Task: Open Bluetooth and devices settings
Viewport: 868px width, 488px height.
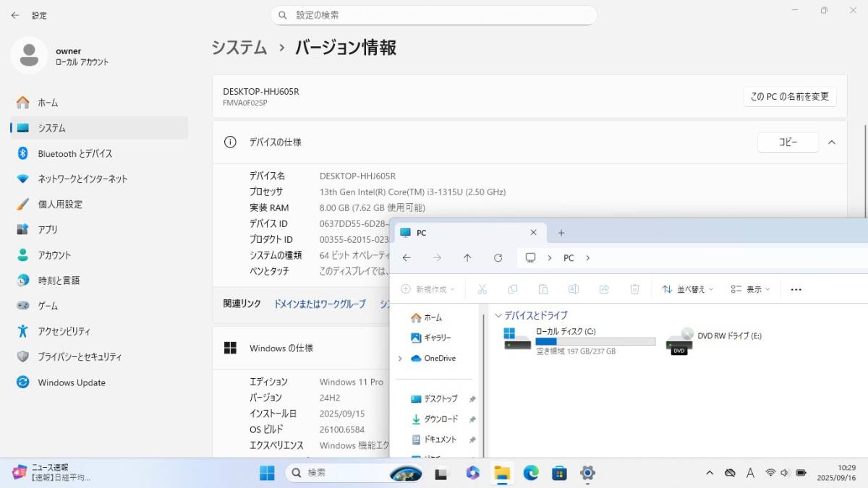Action: 75,153
